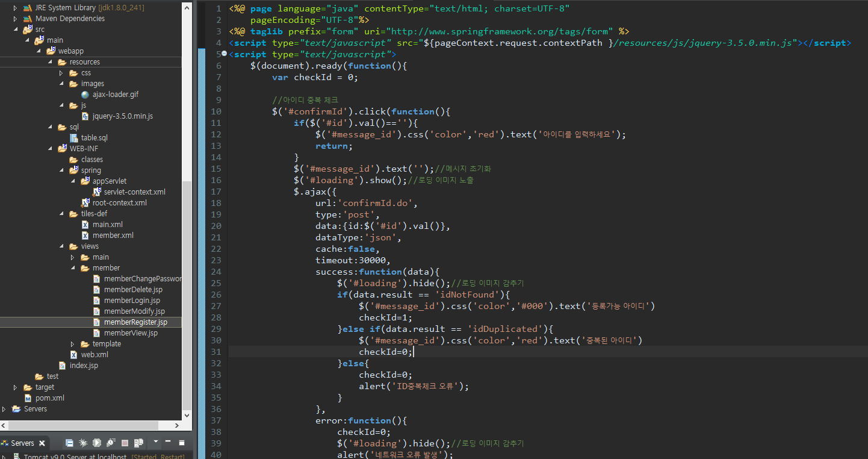Click the Servers project folder icon
This screenshot has width=868, height=459.
pos(16,409)
